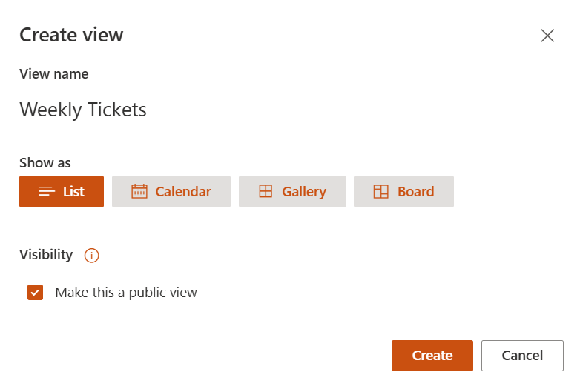The width and height of the screenshot is (580, 392).
Task: Click the 'Visibility' section label
Action: pyautogui.click(x=46, y=255)
